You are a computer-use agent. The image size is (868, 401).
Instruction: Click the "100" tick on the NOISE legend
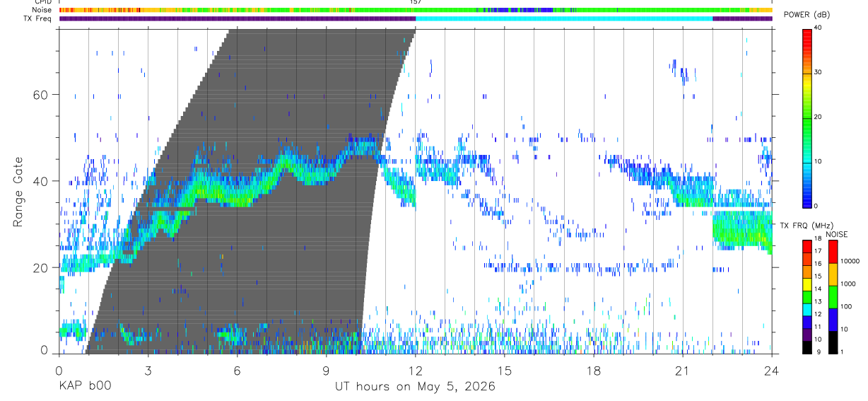[846, 306]
